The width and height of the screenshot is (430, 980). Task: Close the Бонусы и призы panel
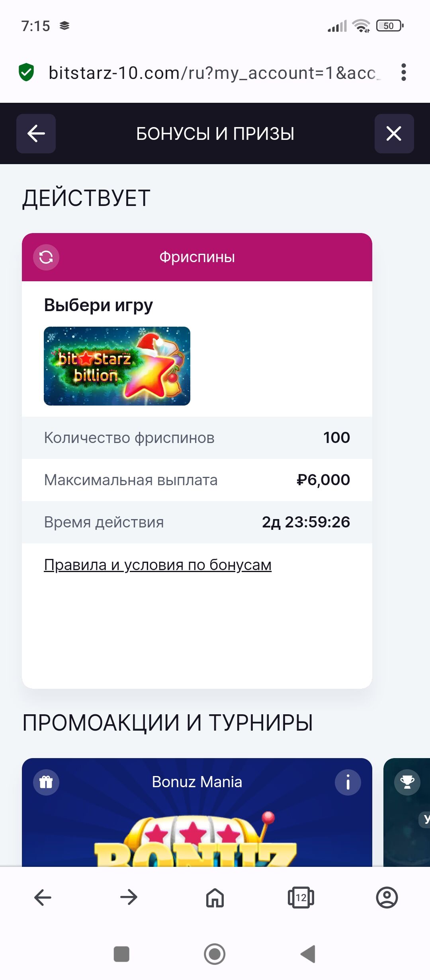pyautogui.click(x=394, y=133)
